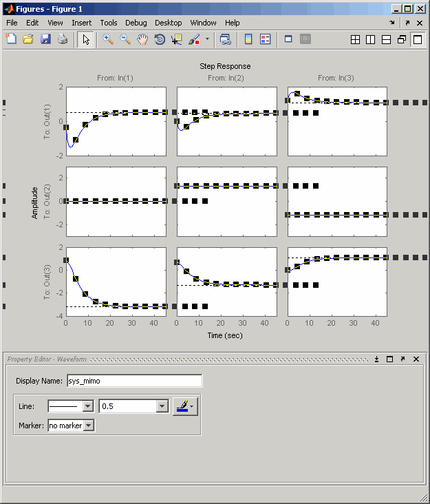This screenshot has height=504, width=430.
Task: Open the View menu
Action: [x=55, y=23]
